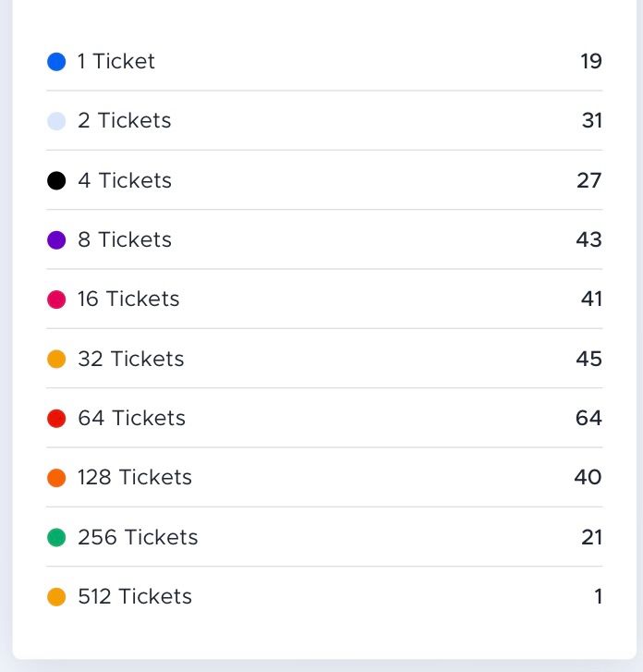Click the 2 Tickets legend label
This screenshot has width=643, height=672.
coord(125,121)
